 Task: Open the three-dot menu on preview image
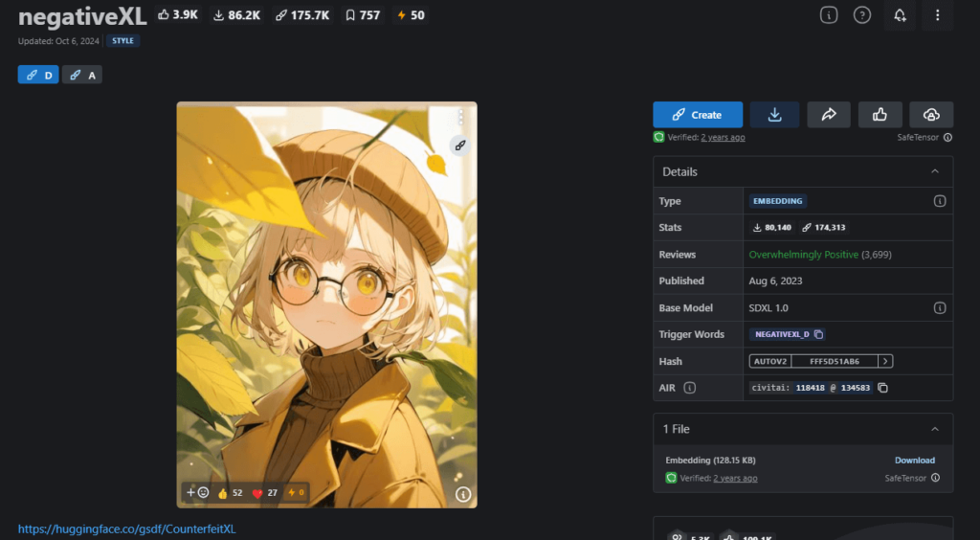tap(460, 117)
